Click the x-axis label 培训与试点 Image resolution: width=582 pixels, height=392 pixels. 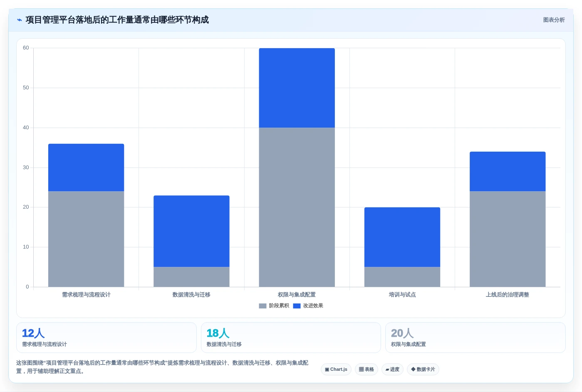402,295
